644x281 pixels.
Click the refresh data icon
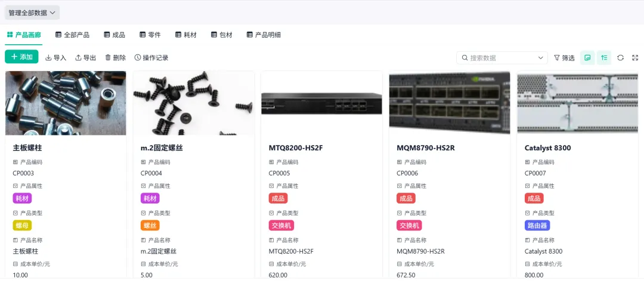pyautogui.click(x=621, y=58)
